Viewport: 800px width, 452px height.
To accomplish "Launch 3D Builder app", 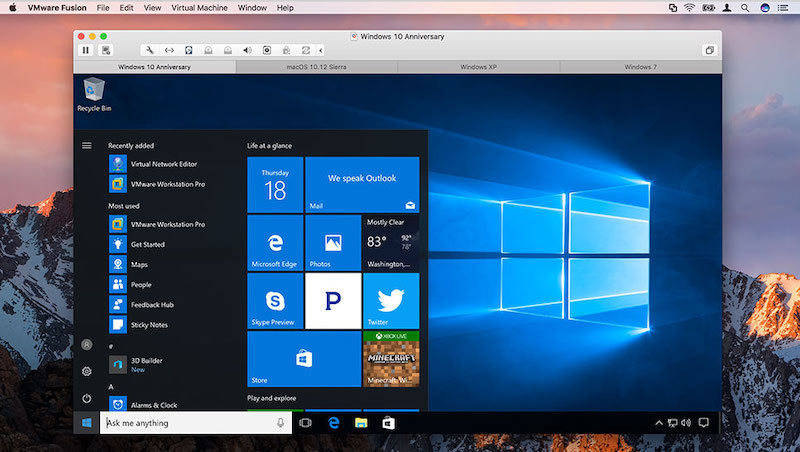I will coord(136,364).
